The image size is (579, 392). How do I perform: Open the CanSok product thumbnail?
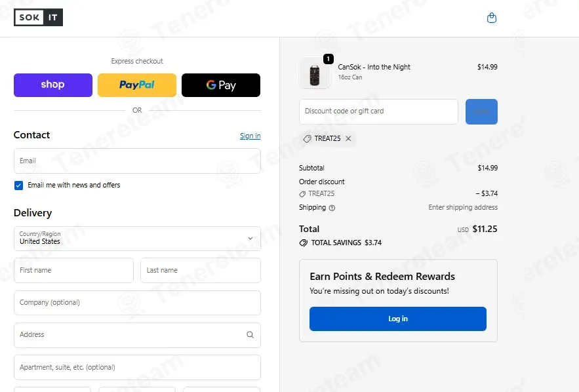315,73
